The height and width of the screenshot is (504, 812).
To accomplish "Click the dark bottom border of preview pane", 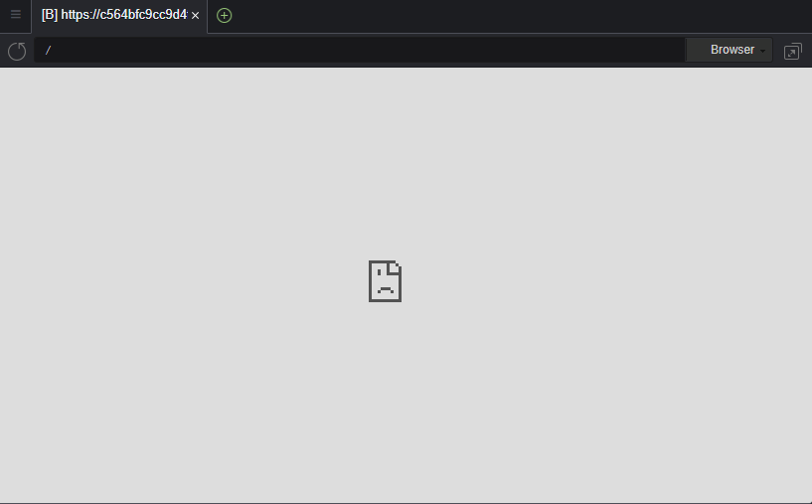I will tap(406, 502).
